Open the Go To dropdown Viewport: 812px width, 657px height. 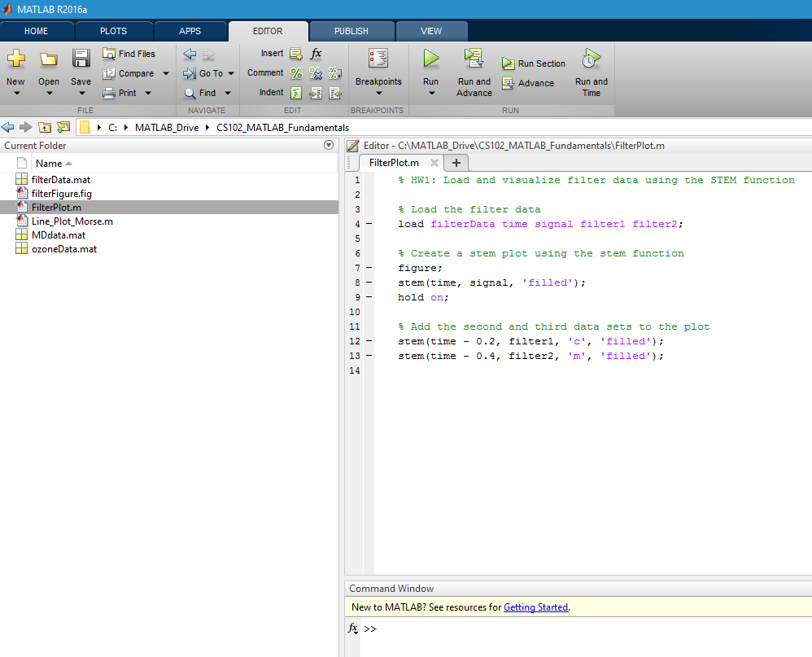[230, 73]
